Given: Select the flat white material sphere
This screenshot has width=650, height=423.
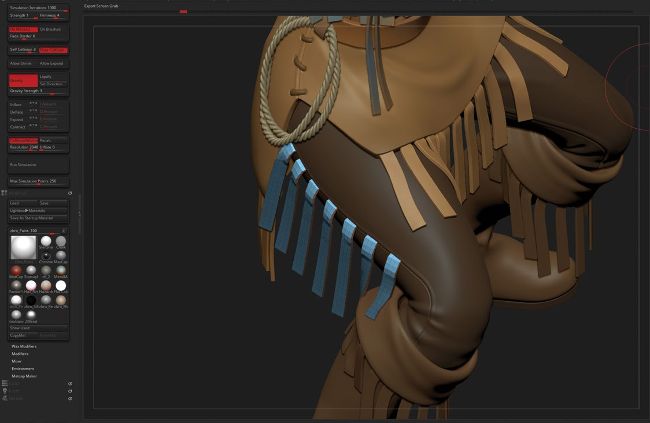Looking at the screenshot, I should tap(61, 285).
